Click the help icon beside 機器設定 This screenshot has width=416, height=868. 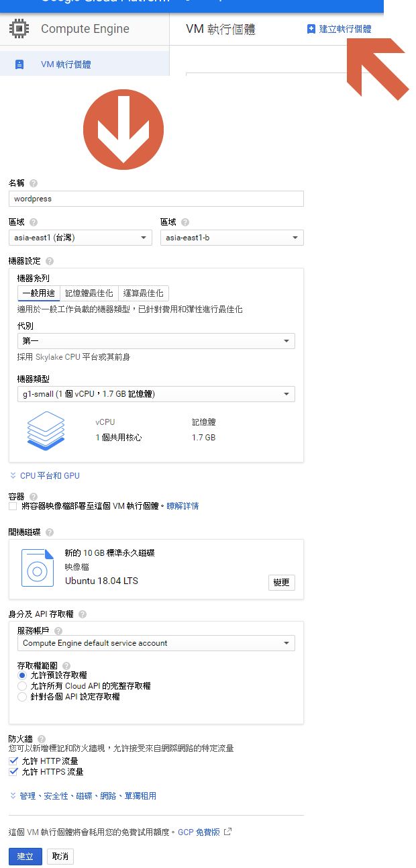[x=50, y=261]
